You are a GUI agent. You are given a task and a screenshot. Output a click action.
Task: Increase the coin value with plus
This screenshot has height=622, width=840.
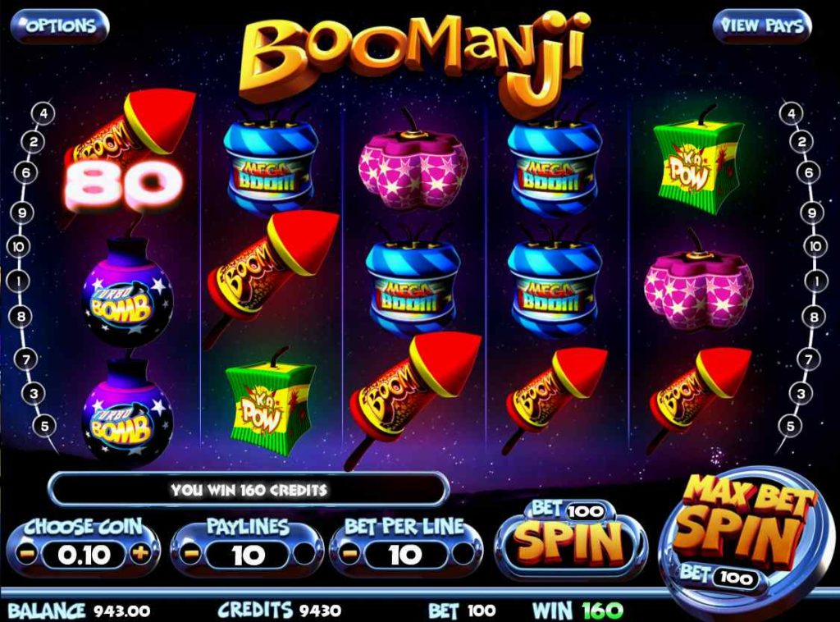click(x=139, y=553)
